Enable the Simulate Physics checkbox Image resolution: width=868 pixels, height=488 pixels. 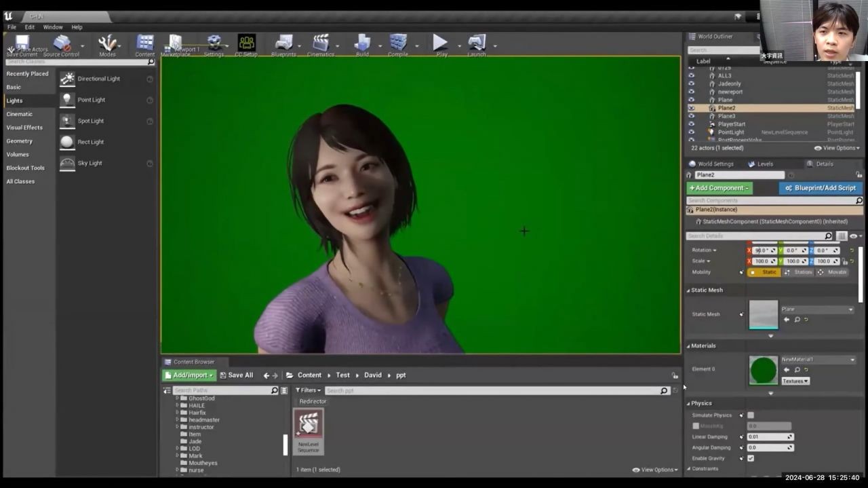(751, 415)
